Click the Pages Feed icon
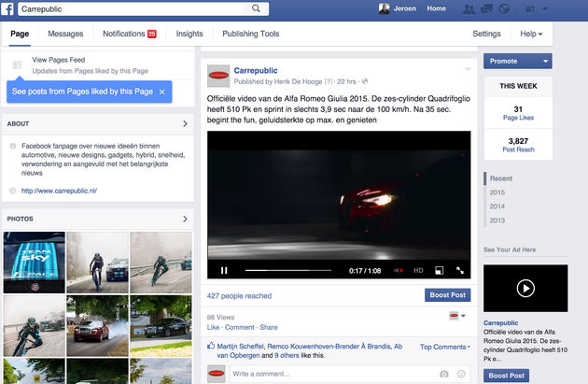588x384 pixels. point(17,65)
